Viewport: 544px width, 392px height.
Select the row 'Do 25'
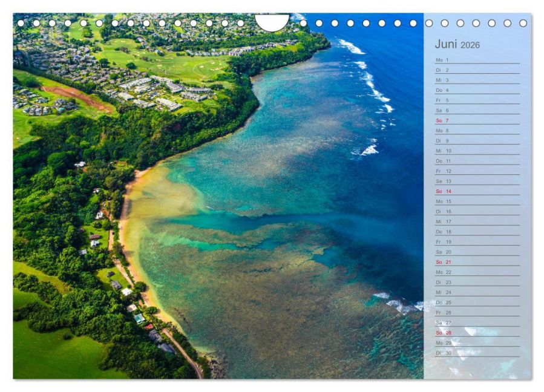(x=477, y=302)
